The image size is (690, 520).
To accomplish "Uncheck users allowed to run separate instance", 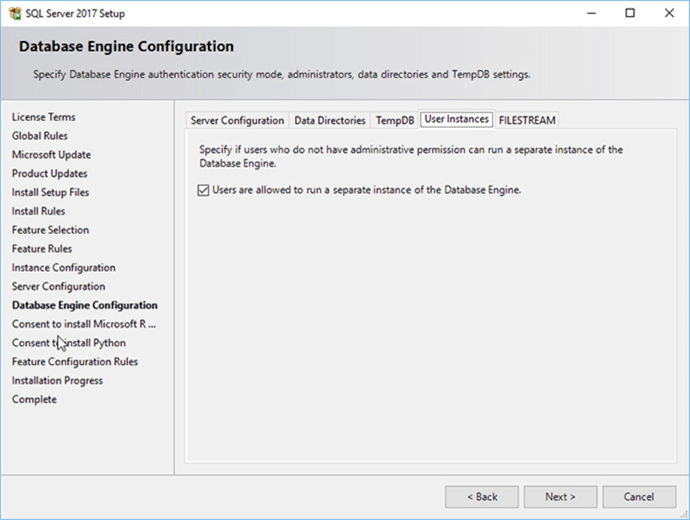I will (x=204, y=190).
